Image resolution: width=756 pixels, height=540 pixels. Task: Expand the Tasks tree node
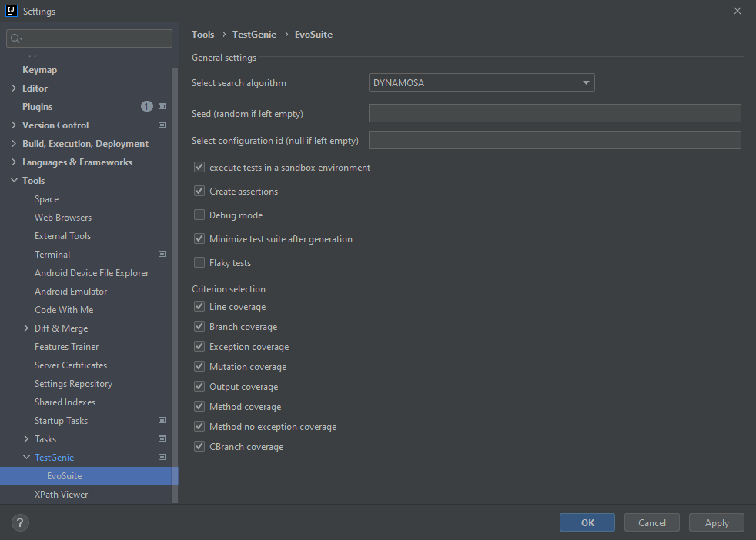26,438
